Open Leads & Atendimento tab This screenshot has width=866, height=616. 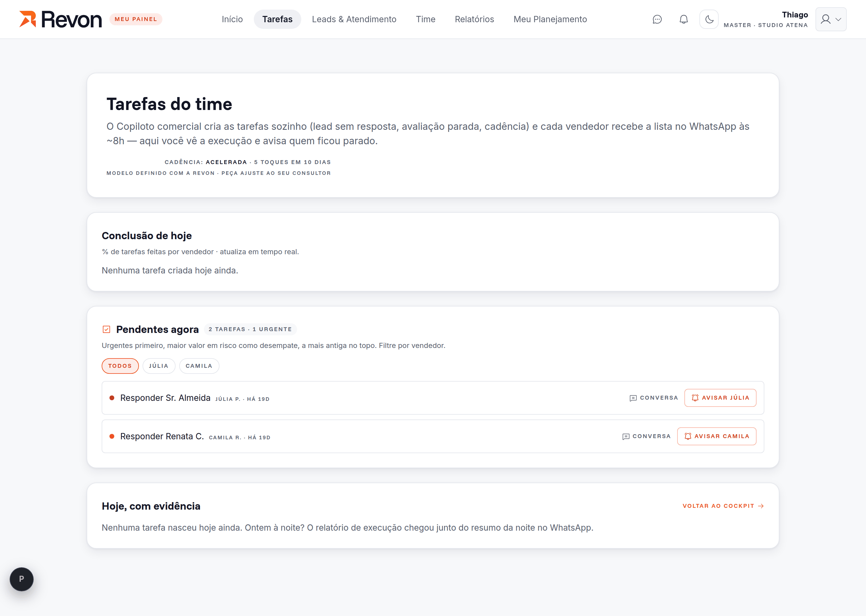tap(354, 19)
